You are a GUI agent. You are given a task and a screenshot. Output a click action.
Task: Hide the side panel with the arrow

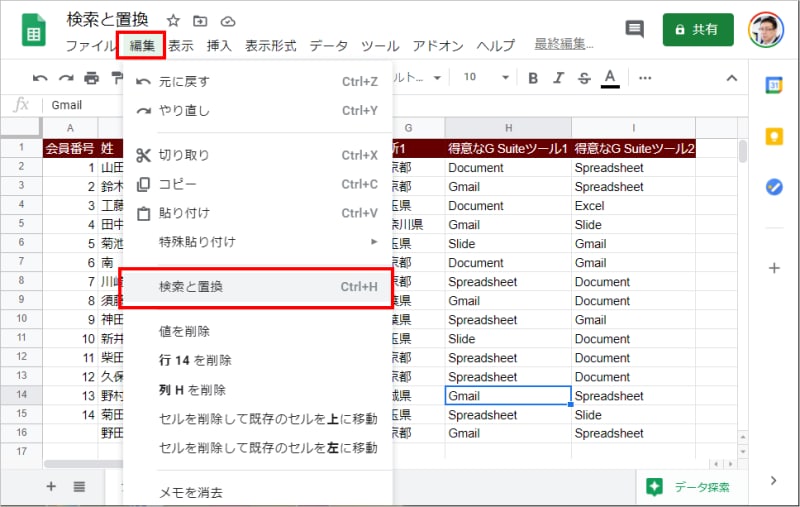pos(773,480)
